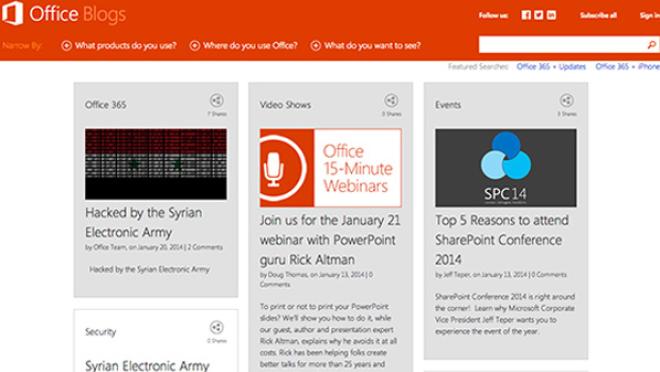
Task: Click the Sign in link
Action: pyautogui.click(x=649, y=16)
